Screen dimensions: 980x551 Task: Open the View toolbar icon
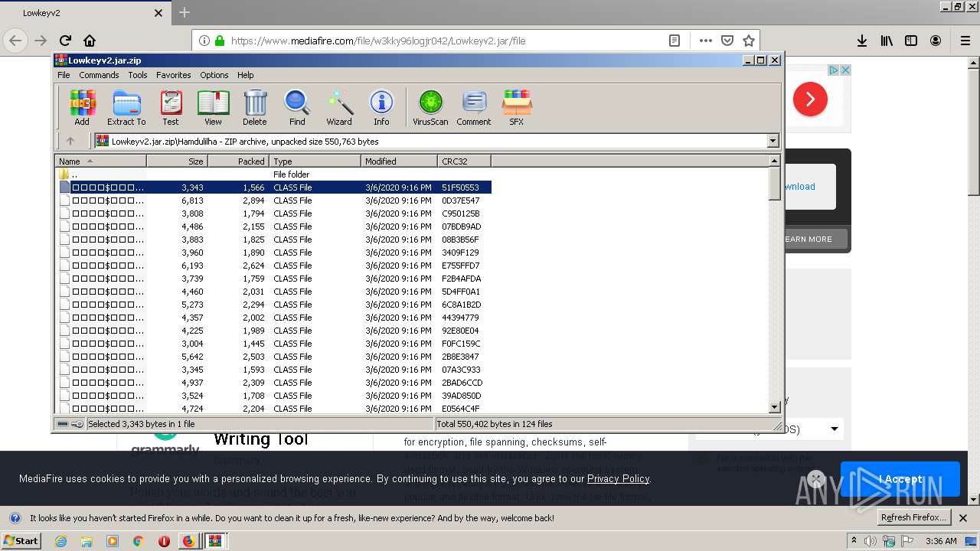213,107
